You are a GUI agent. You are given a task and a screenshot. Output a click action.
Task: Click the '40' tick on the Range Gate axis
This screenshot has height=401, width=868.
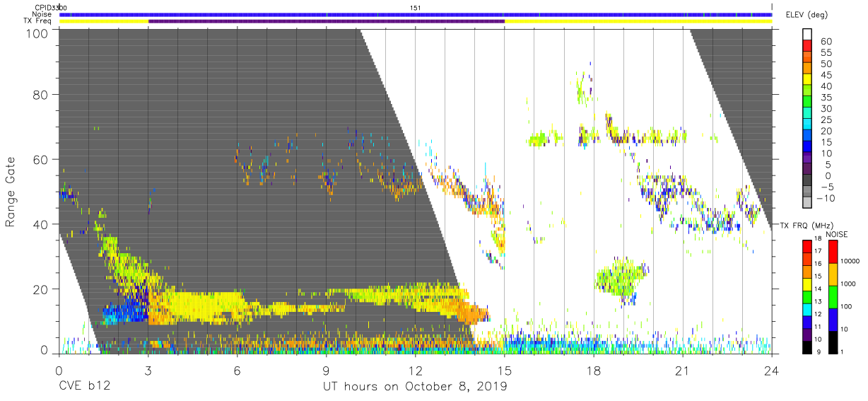pyautogui.click(x=42, y=223)
